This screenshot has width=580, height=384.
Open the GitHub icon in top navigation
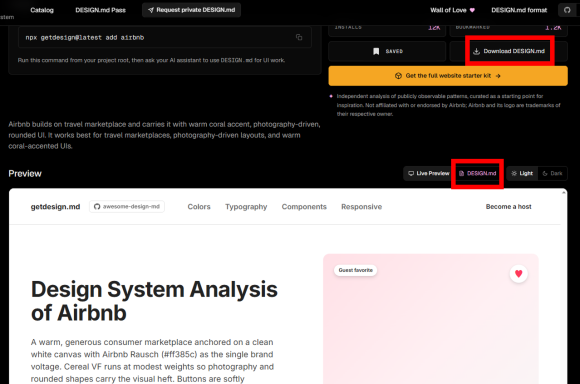[567, 10]
